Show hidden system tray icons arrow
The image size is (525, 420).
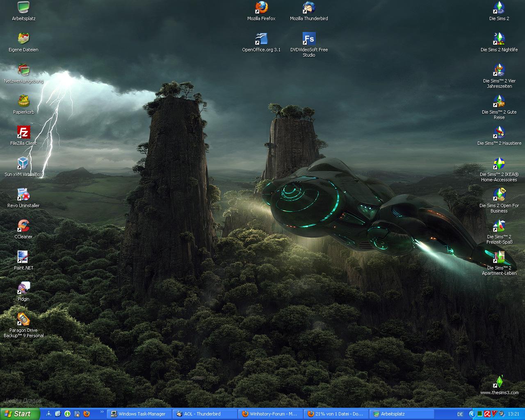[472, 414]
